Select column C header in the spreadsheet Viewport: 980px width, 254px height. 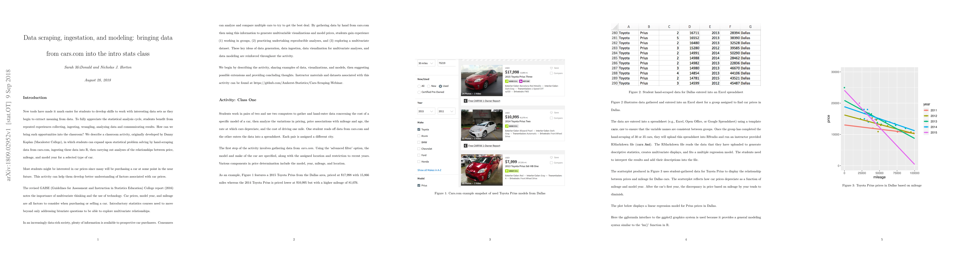coord(669,27)
